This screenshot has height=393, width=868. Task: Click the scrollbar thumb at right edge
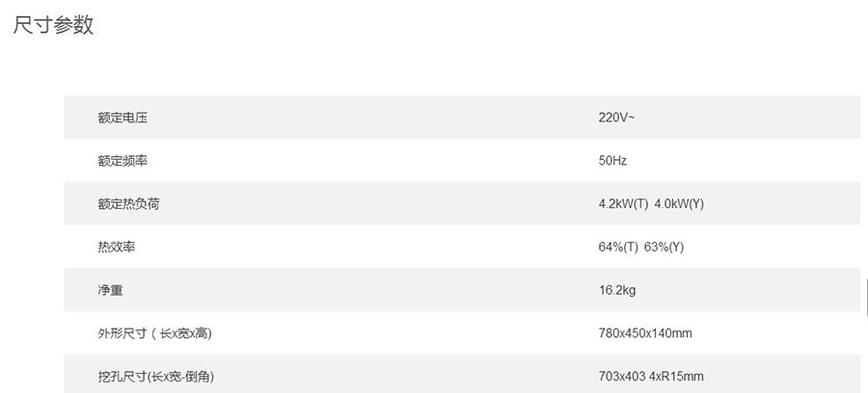pyautogui.click(x=867, y=298)
